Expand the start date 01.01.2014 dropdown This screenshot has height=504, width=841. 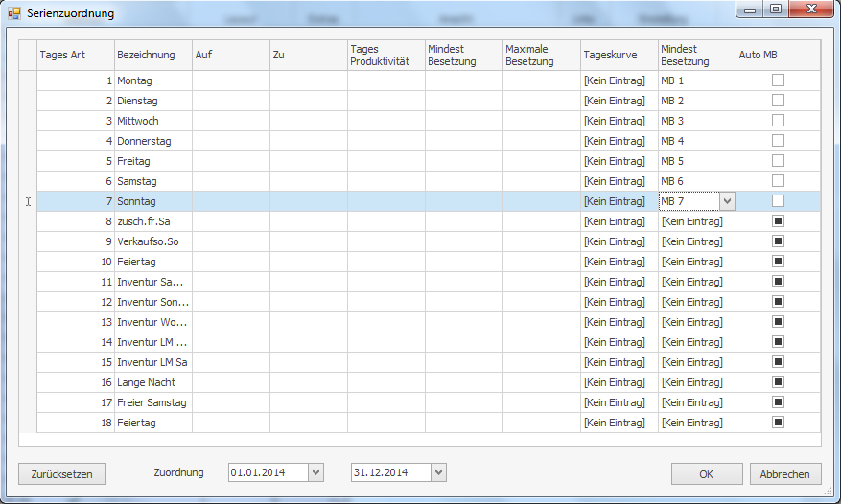[x=315, y=472]
